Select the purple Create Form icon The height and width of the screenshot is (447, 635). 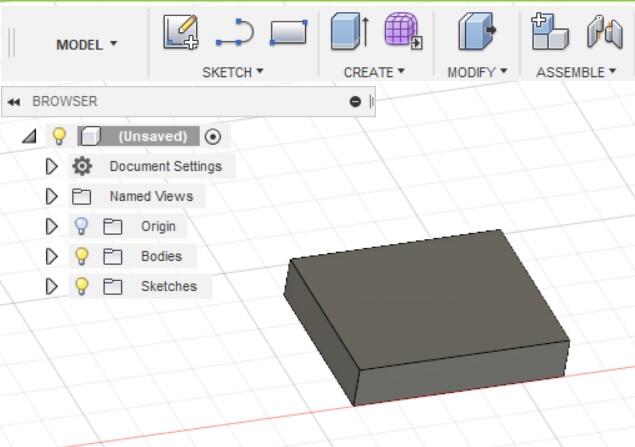403,31
